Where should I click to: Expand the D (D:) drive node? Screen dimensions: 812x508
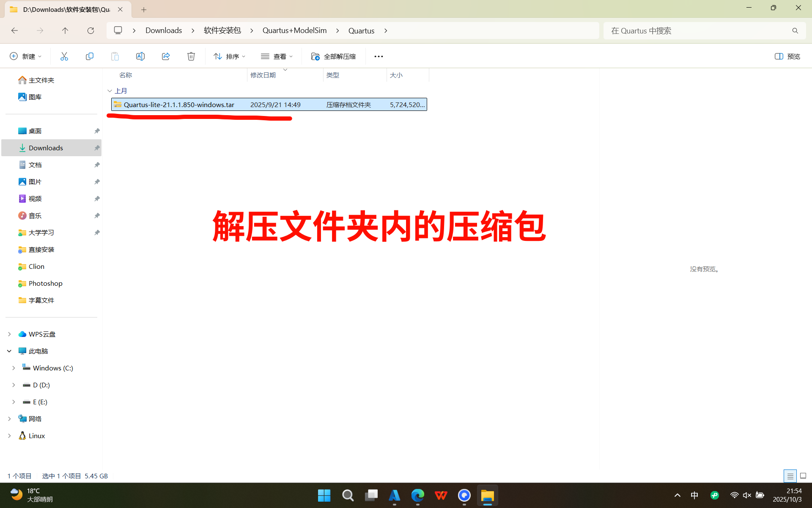[x=14, y=385]
